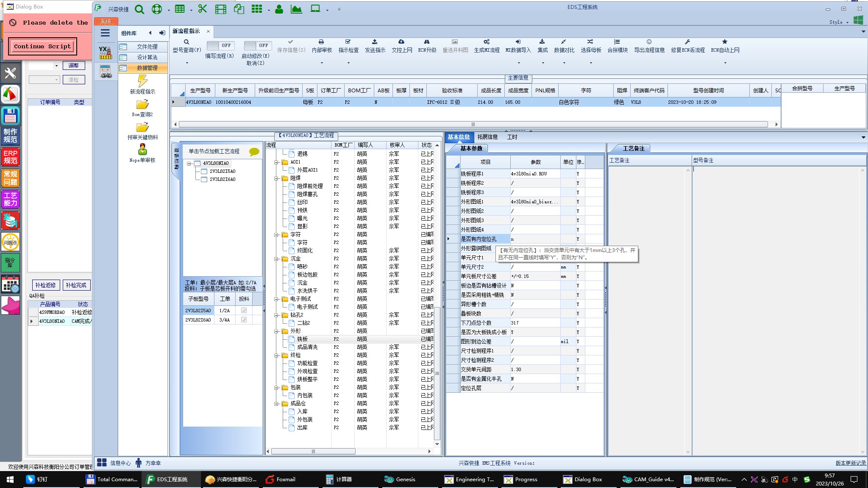Switch to the 工时 tab
Image resolution: width=868 pixels, height=488 pixels.
pos(512,137)
